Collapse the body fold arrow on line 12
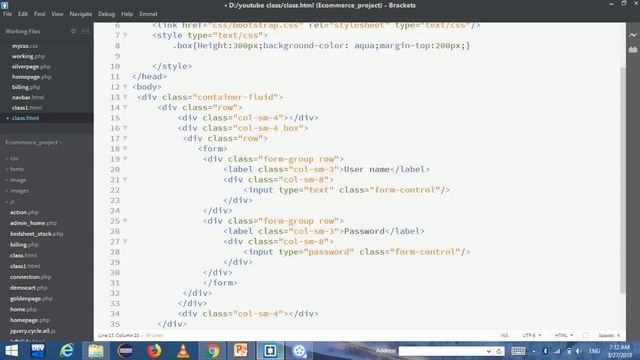This screenshot has width=640, height=360. click(125, 87)
